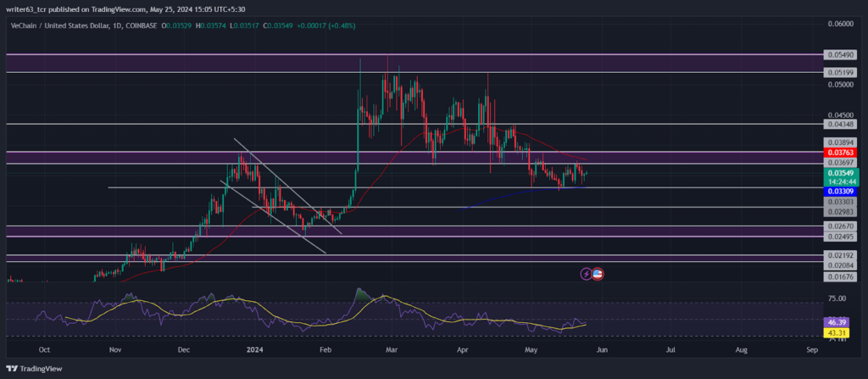This screenshot has width=868, height=379.
Task: Click the Jun label on time axis
Action: coord(603,350)
